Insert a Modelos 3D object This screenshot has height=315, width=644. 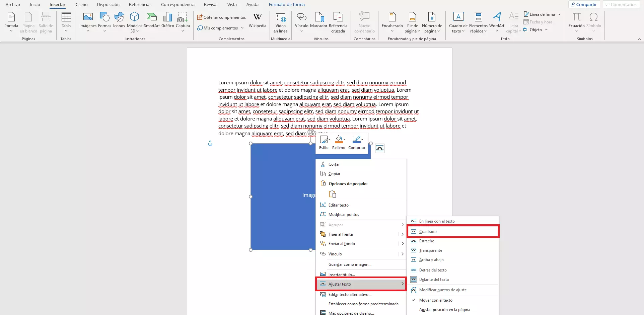134,22
